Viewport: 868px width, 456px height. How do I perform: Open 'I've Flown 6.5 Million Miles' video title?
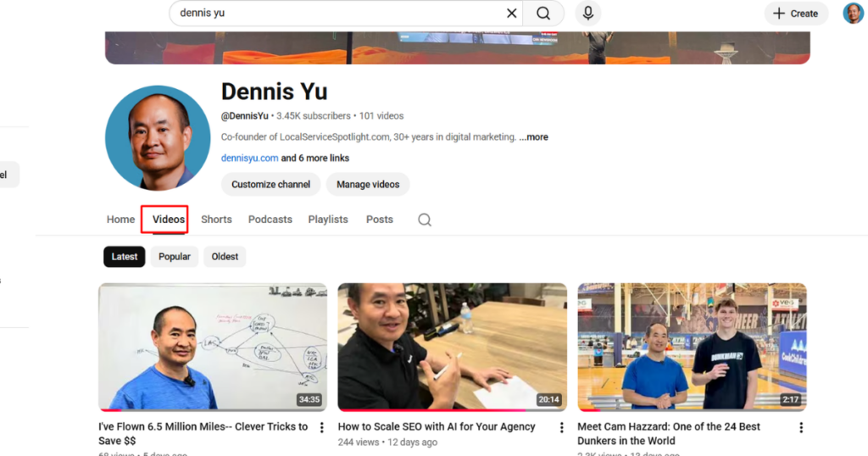click(203, 434)
